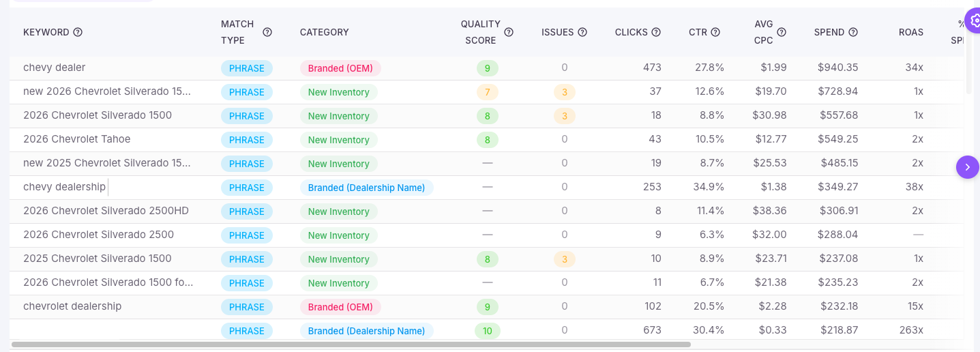Click the 473 clicks value
Image resolution: width=980 pixels, height=352 pixels.
[x=652, y=68]
